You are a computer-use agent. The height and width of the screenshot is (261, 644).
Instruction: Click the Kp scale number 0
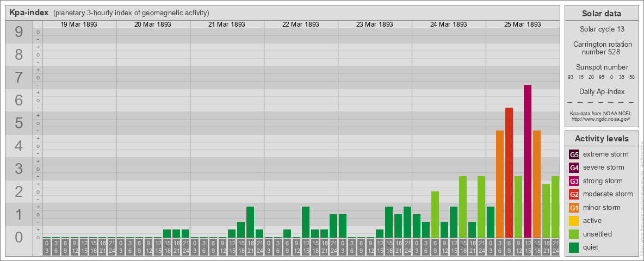click(18, 237)
